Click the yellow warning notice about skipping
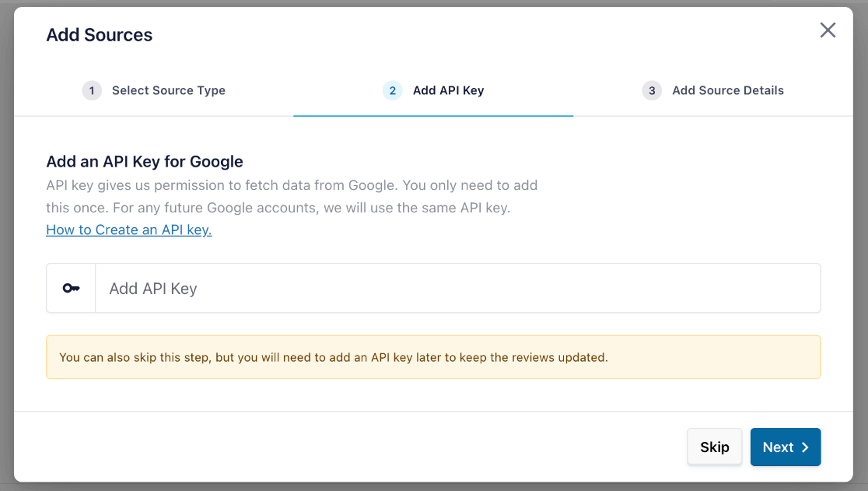Screen dimensions: 868x491 [x=434, y=356]
